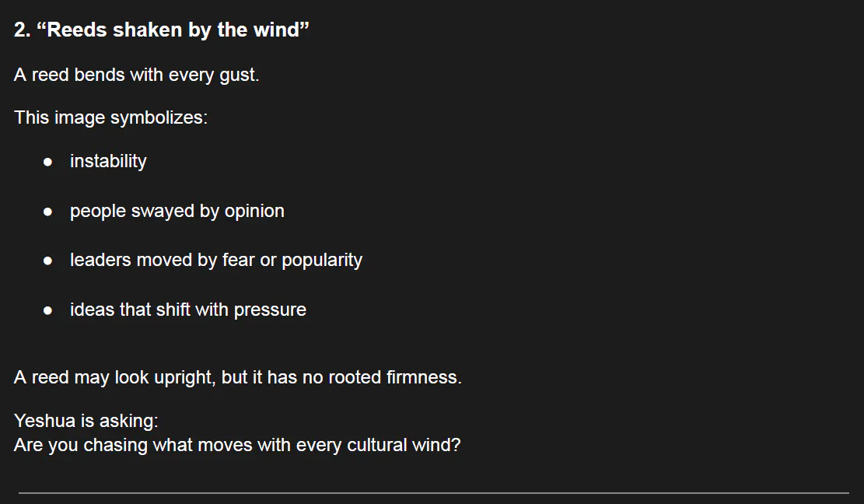Click the horizontal divider line at the bottom
Image resolution: width=864 pixels, height=504 pixels.
tap(433, 492)
